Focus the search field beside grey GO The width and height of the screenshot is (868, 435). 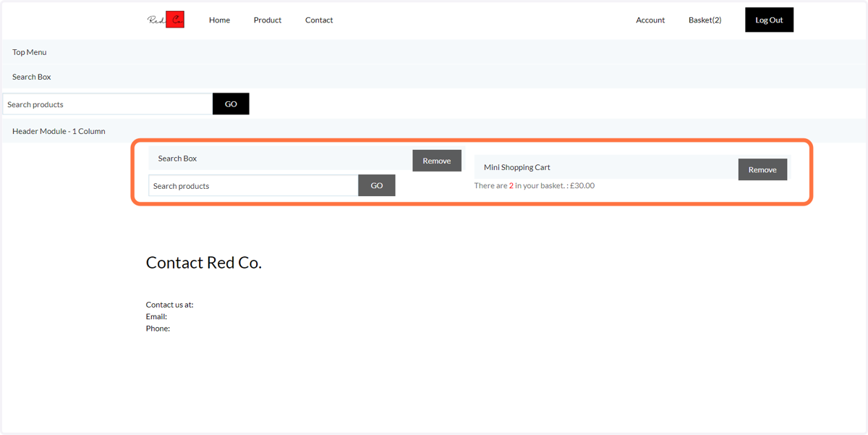pyautogui.click(x=253, y=186)
